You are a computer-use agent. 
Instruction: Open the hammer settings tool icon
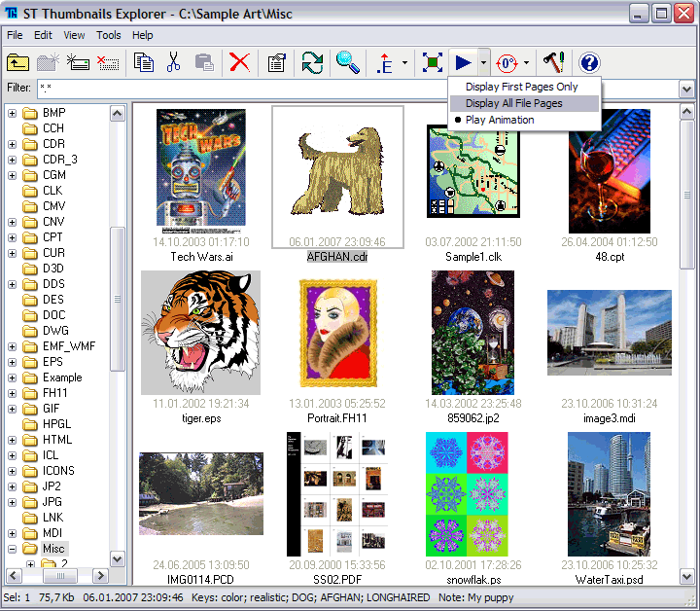(x=554, y=63)
